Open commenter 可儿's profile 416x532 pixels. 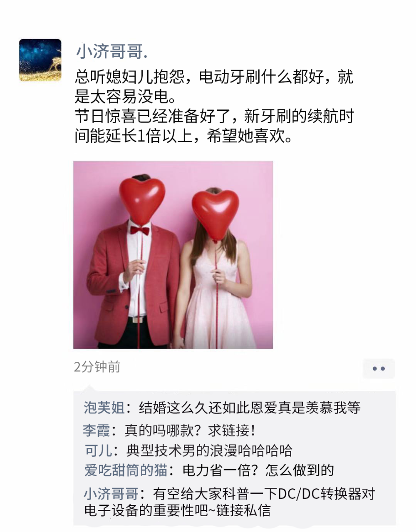[99, 450]
